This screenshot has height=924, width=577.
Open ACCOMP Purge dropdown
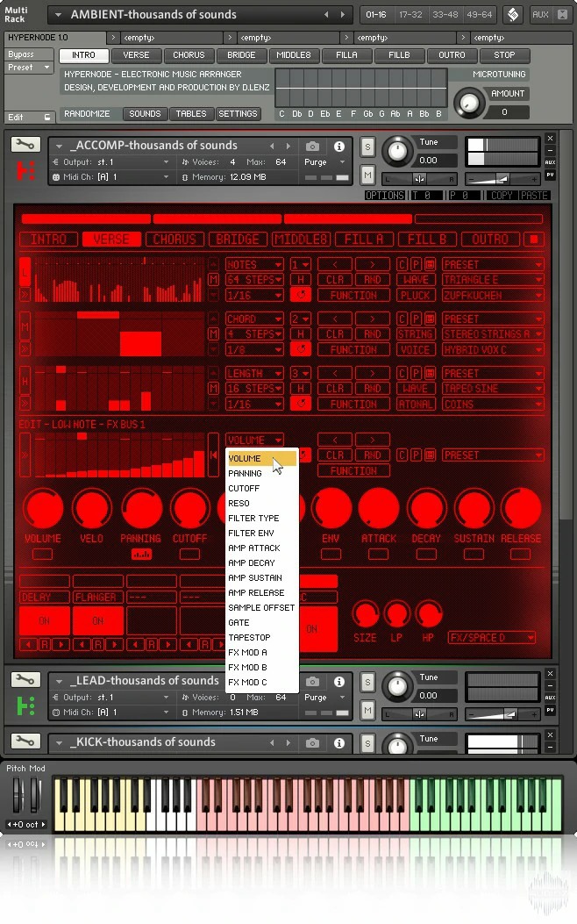tap(324, 162)
